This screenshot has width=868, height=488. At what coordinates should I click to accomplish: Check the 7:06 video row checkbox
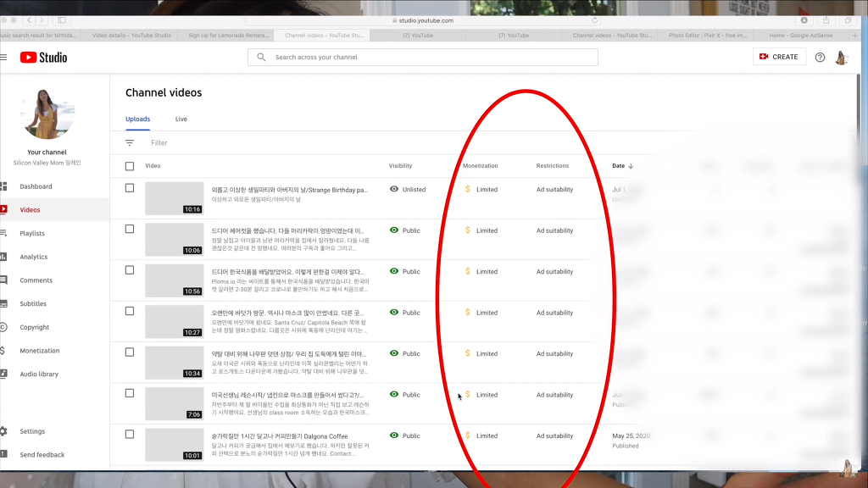click(x=130, y=393)
